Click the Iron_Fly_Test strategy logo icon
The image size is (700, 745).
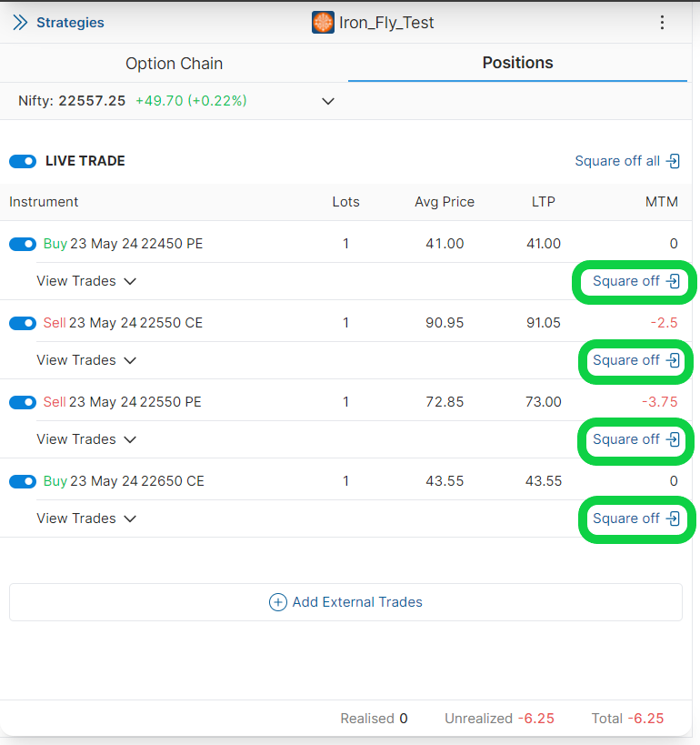pos(323,23)
